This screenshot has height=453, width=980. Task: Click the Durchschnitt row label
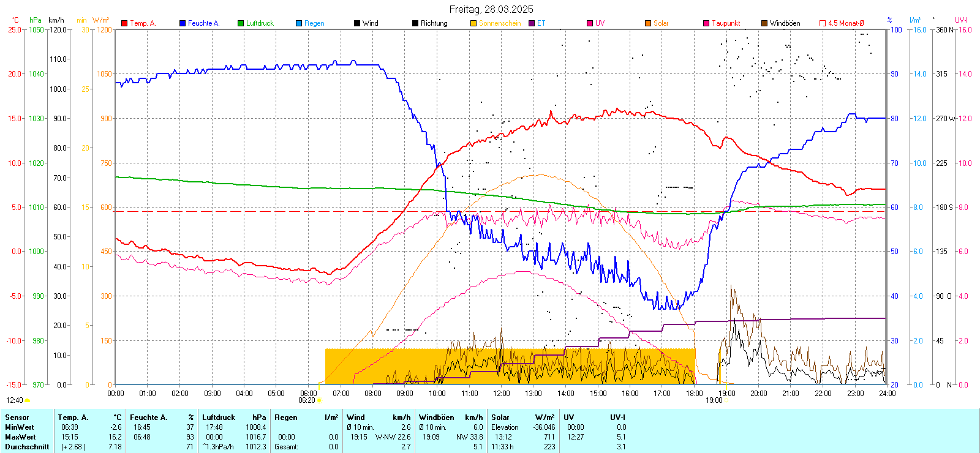pyautogui.click(x=27, y=447)
